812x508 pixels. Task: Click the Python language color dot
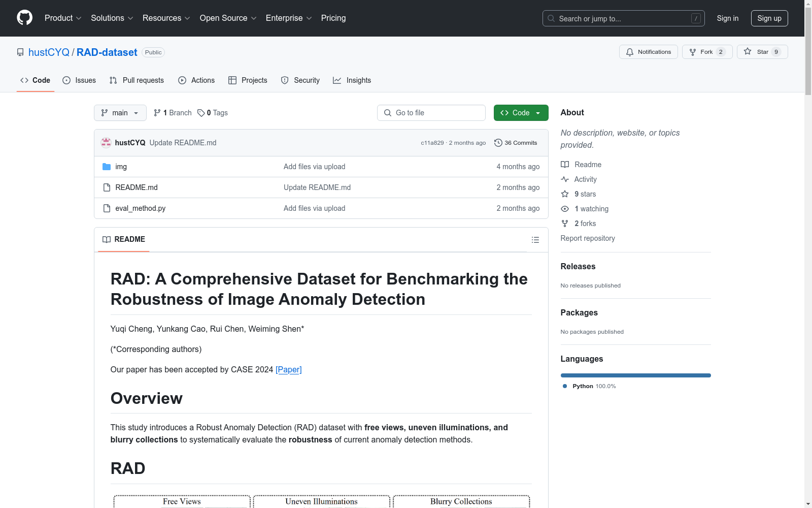565,386
